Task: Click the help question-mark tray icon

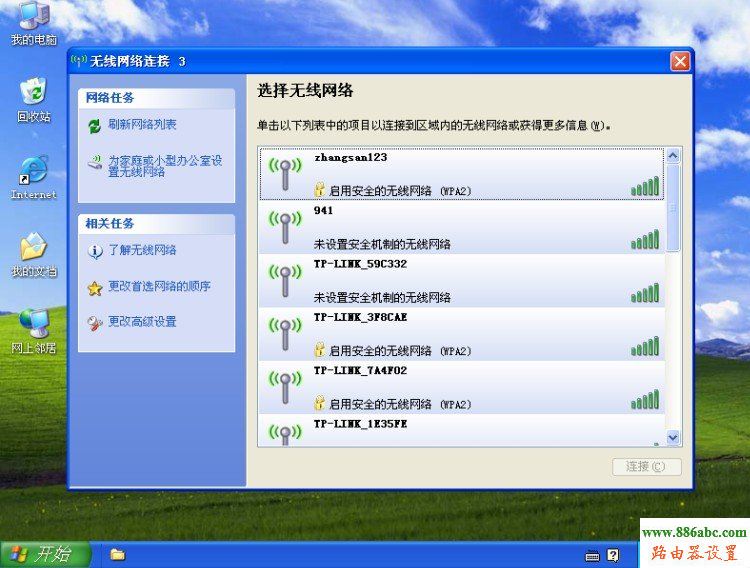Action: (613, 555)
